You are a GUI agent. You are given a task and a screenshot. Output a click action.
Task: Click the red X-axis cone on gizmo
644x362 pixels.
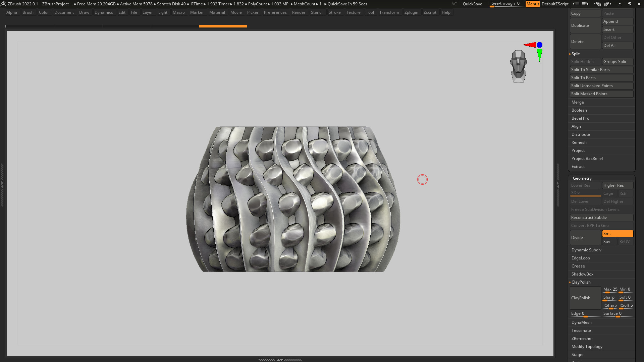[530, 45]
